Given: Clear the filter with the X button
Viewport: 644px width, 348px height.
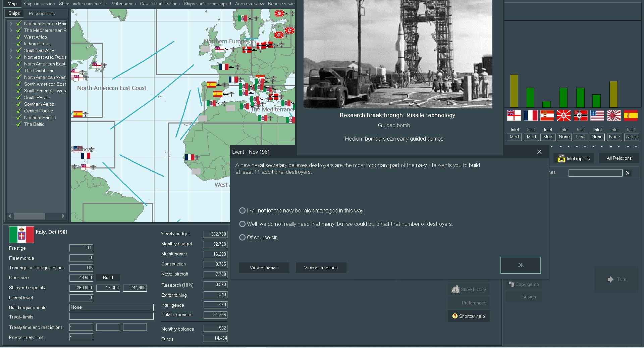Looking at the screenshot, I should 628,173.
